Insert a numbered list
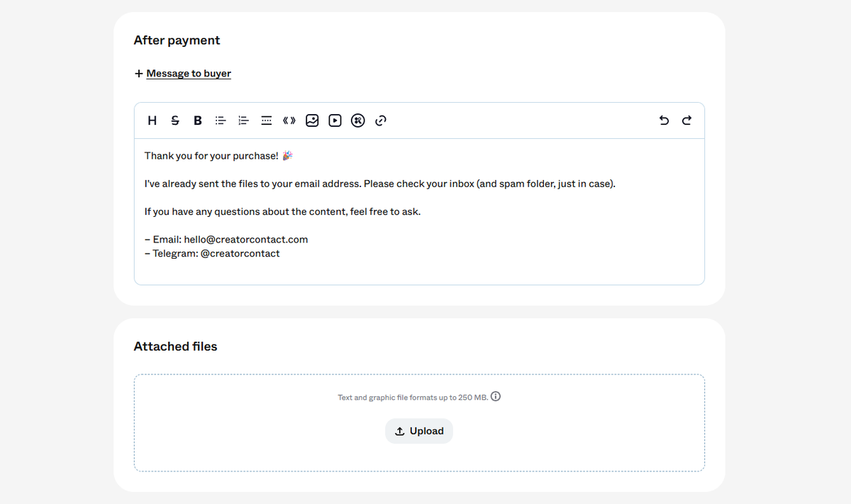 (x=243, y=121)
